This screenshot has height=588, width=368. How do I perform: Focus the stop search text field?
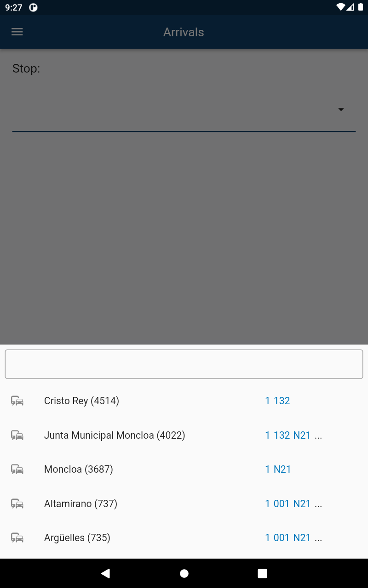click(x=184, y=364)
